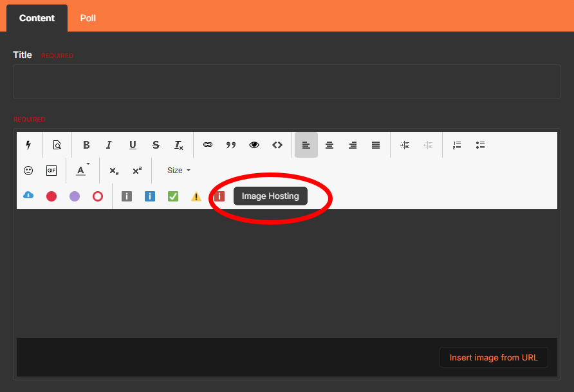Decrease paragraph indent
Screen dimensions: 574x392
(428, 145)
